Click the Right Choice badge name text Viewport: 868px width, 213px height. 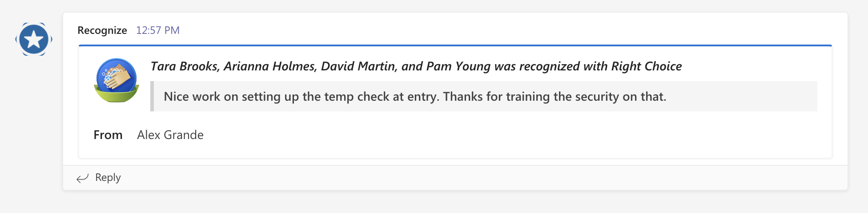[x=646, y=66]
